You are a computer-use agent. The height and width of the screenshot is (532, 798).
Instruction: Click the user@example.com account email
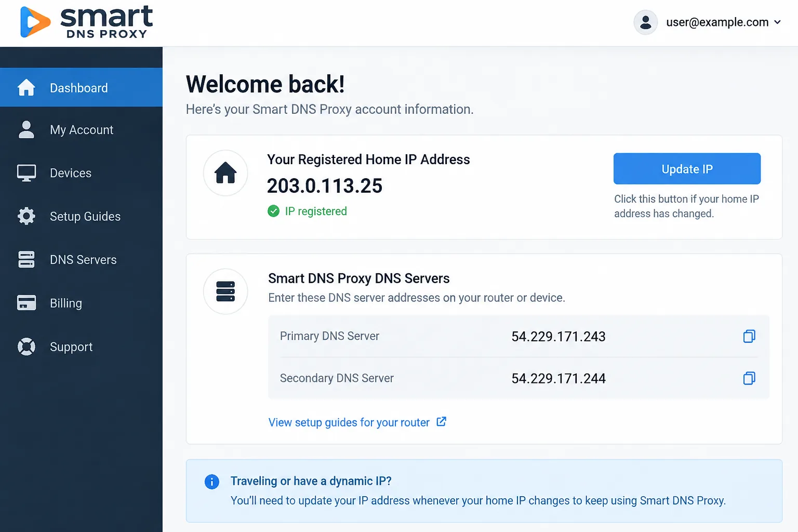point(717,22)
